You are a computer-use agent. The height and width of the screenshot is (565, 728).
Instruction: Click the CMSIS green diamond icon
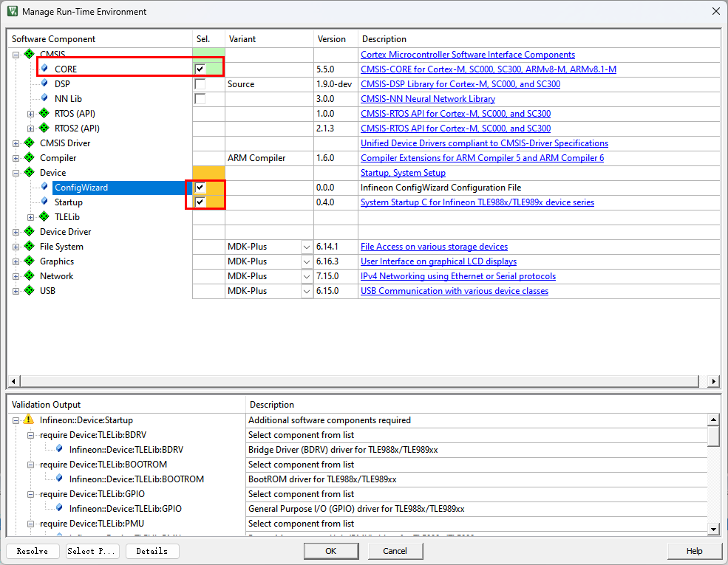coord(30,54)
